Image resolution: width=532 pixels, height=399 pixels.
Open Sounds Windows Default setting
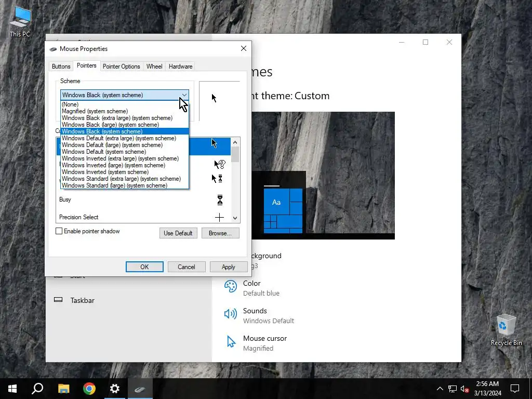269,315
